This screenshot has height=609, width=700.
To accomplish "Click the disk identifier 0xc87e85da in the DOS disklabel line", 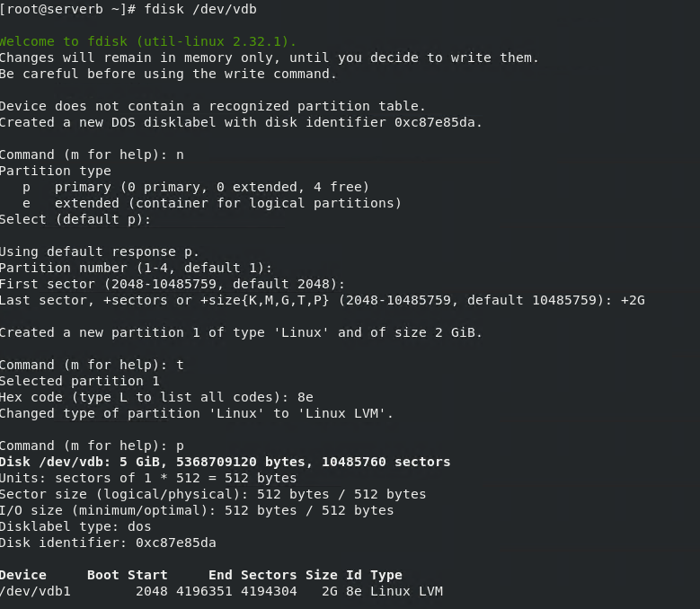I will click(x=438, y=122).
